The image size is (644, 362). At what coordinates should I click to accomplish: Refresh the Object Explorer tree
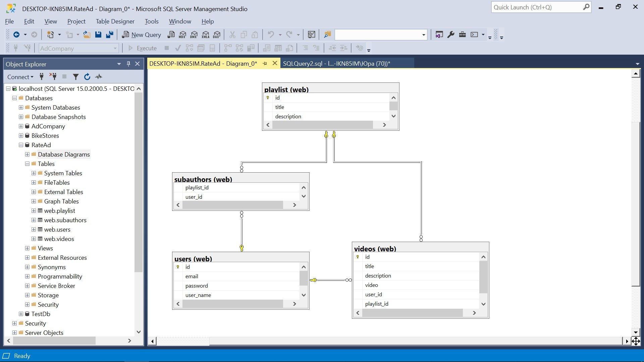coord(87,77)
